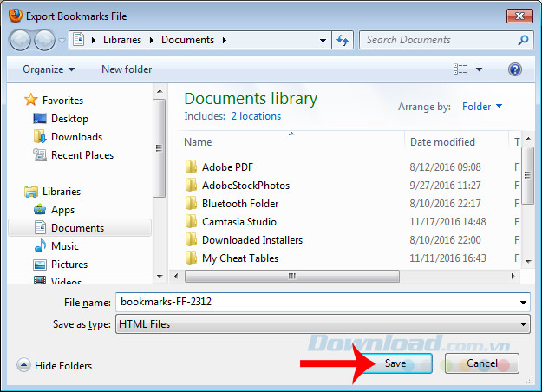
Task: Click the file list vertical scrollbar thumb
Action: coord(527,175)
